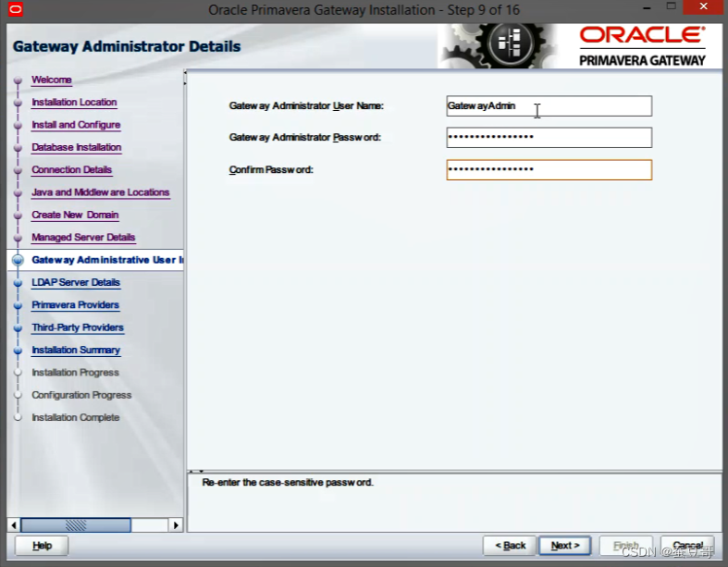Image resolution: width=728 pixels, height=567 pixels.
Task: Click the sidebar horizontal scrollbar thumb
Action: coord(76,525)
